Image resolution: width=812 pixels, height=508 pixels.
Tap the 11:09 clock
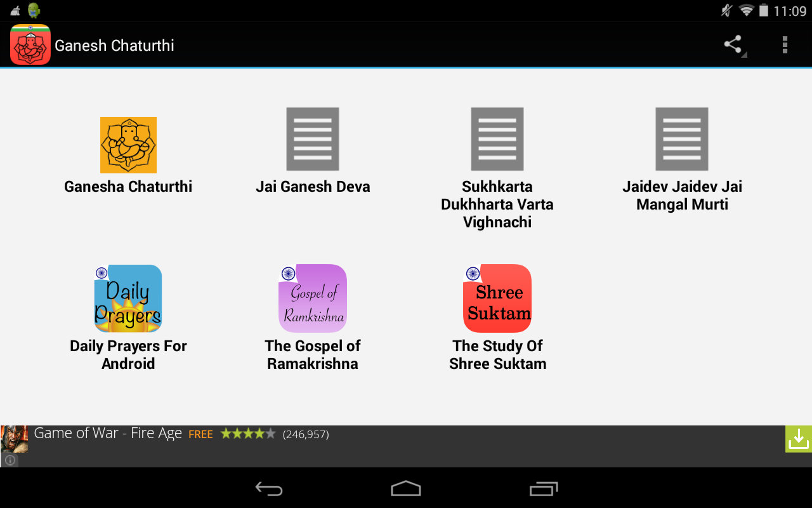(790, 11)
